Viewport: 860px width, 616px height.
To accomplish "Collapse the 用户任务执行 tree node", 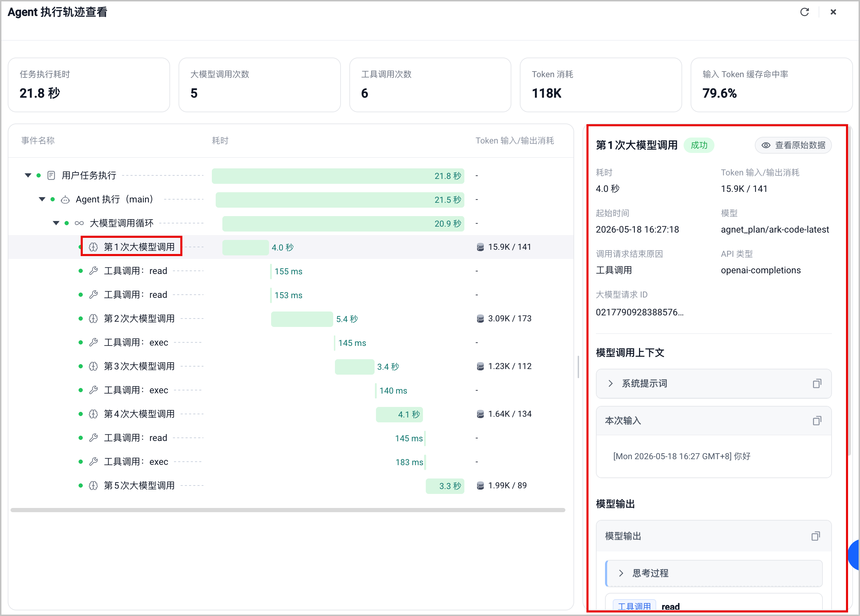I will click(28, 175).
